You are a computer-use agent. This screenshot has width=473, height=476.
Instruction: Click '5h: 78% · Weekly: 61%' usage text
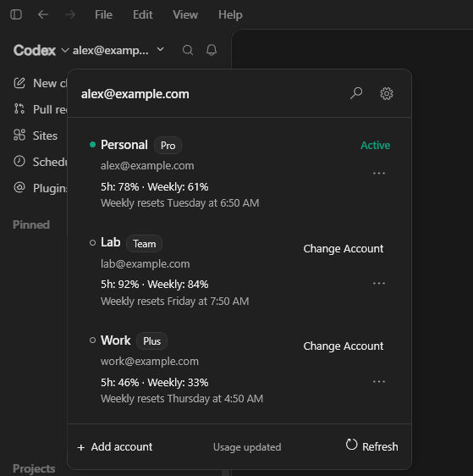click(155, 187)
